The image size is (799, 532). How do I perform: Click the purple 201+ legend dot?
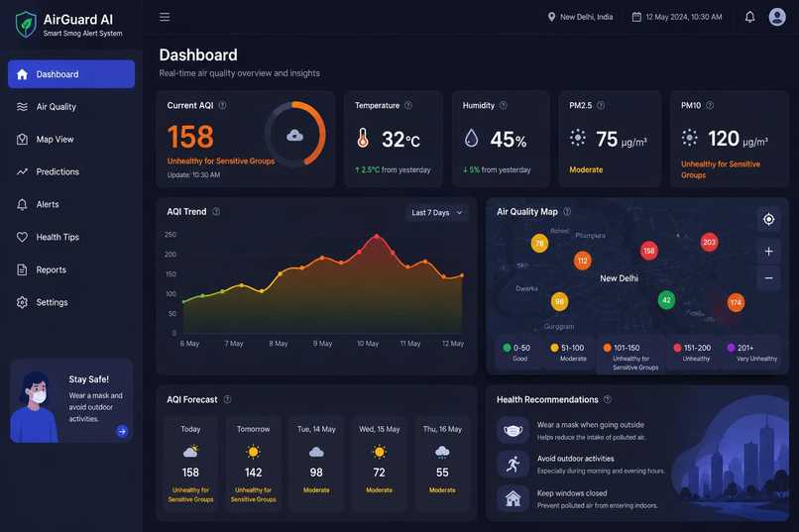(x=731, y=348)
